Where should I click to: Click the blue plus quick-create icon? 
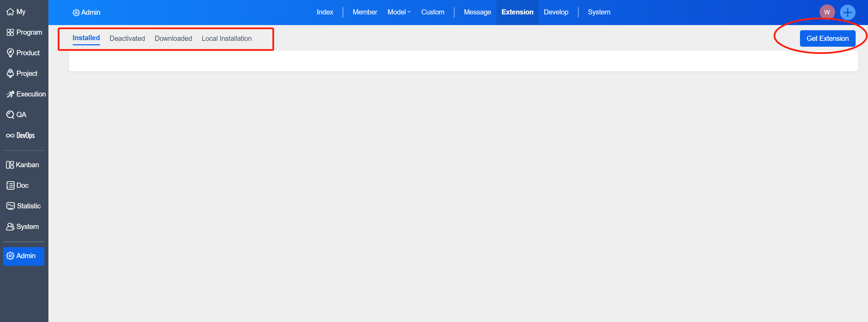pyautogui.click(x=847, y=12)
